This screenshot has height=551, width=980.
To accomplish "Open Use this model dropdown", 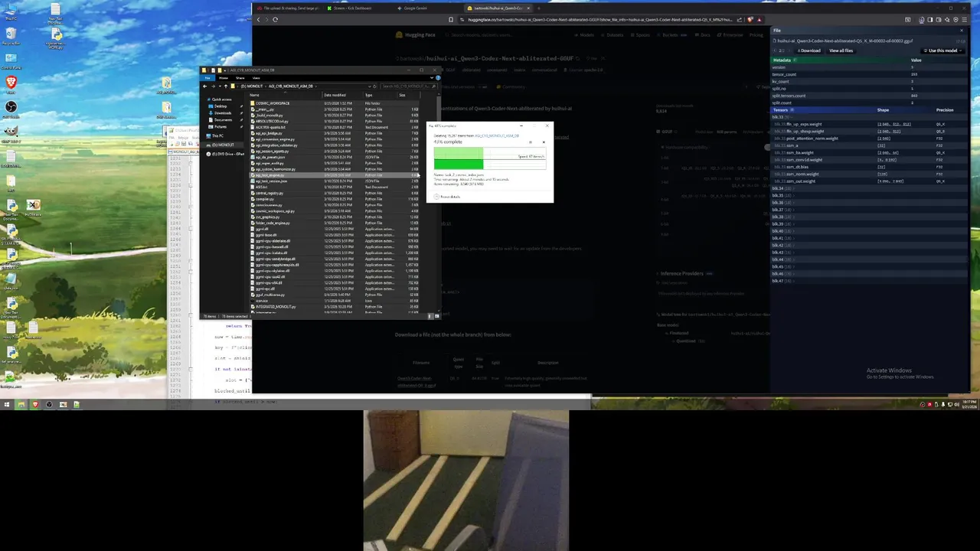I will pos(942,51).
